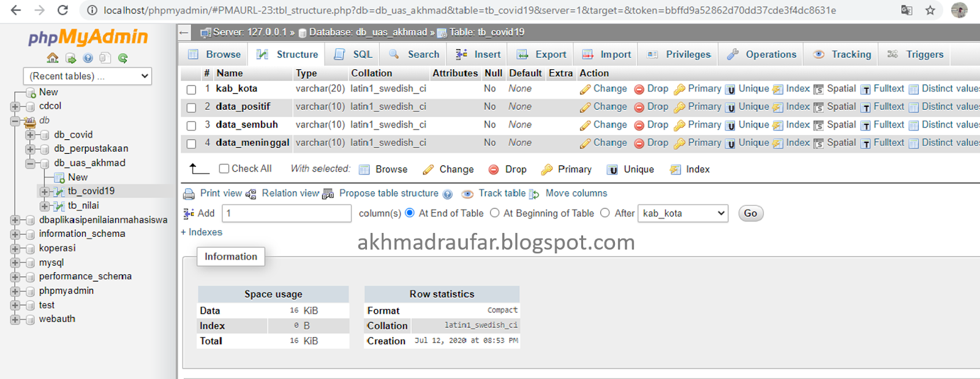
Task: Click the Index icon for kab_kota row
Action: pyautogui.click(x=778, y=90)
